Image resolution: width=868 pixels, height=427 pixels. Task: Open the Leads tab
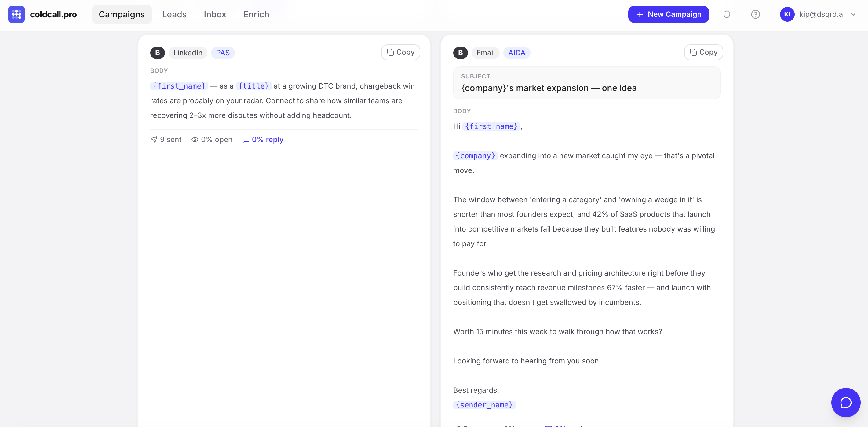click(174, 14)
